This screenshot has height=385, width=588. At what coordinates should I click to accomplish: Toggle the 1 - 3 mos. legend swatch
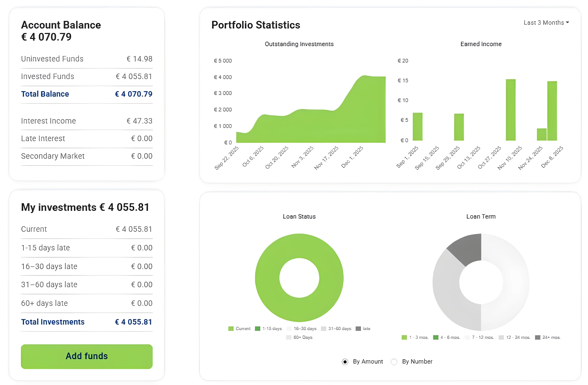pyautogui.click(x=404, y=337)
